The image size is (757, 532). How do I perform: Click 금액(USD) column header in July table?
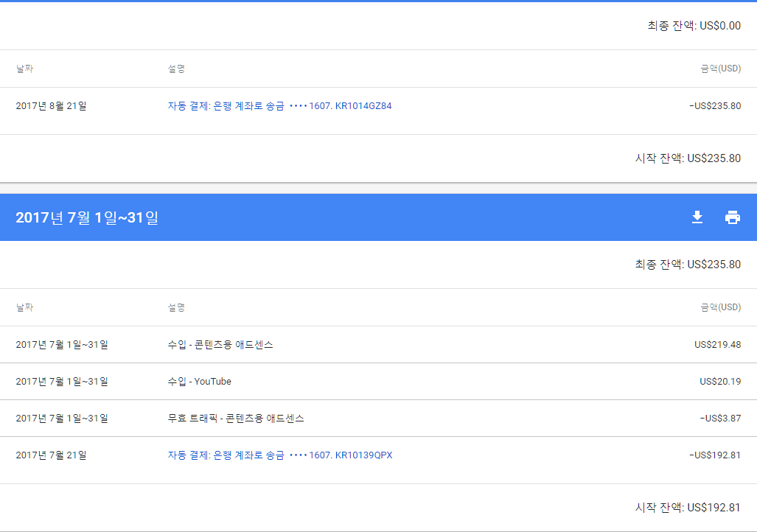point(720,307)
